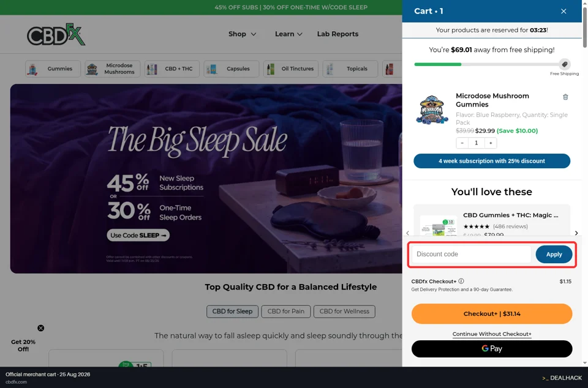Open CBD Gummies + THC: Magic product title

click(510, 215)
